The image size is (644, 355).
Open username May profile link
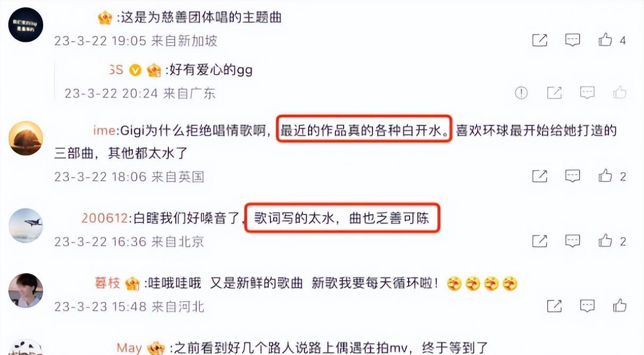coord(129,348)
